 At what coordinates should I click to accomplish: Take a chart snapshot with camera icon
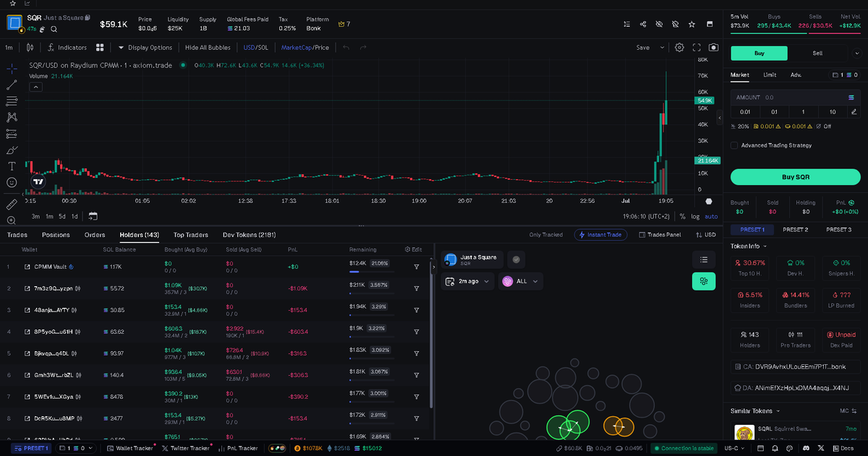coord(714,48)
